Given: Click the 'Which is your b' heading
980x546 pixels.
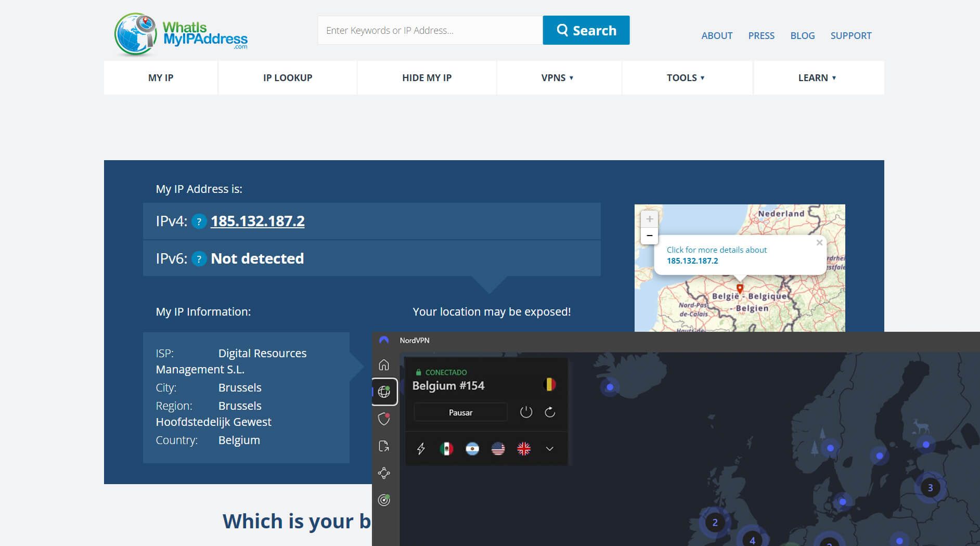Looking at the screenshot, I should pyautogui.click(x=297, y=521).
